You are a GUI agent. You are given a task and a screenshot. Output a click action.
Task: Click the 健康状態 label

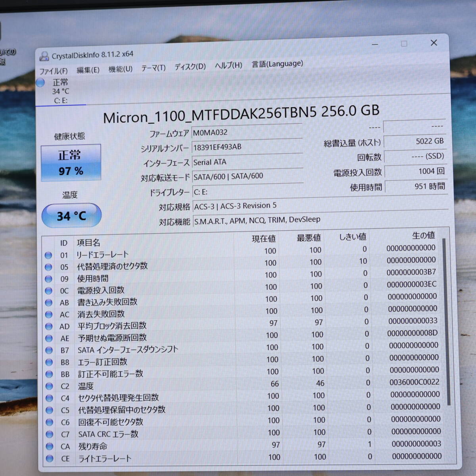pos(69,136)
